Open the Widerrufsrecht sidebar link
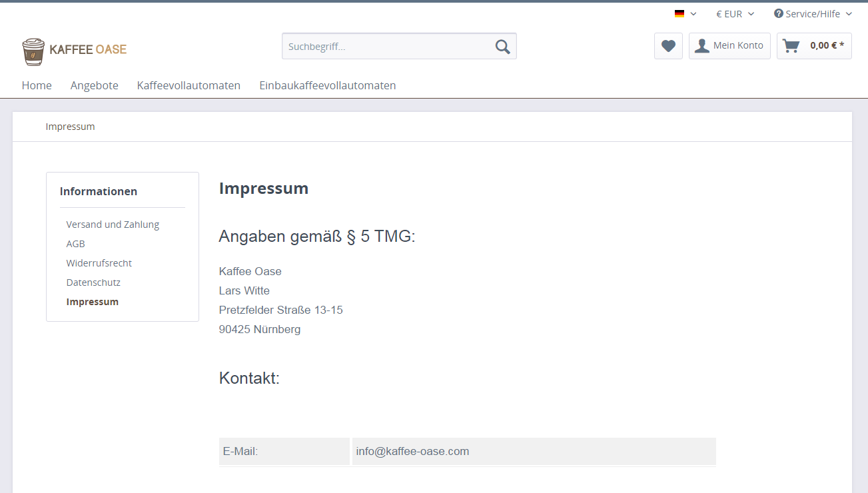 [99, 263]
